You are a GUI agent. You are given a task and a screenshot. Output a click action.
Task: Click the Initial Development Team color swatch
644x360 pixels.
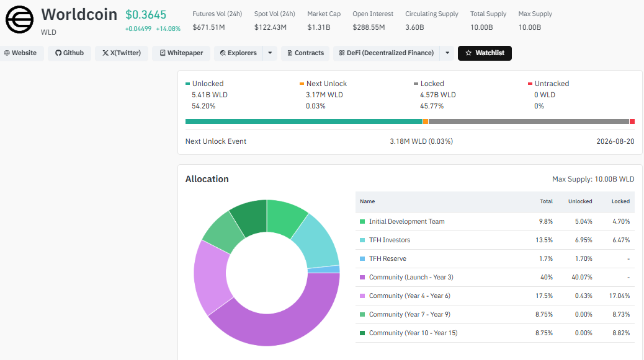tap(362, 221)
